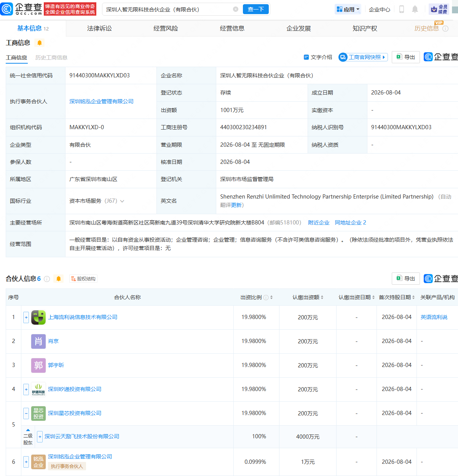The width and height of the screenshot is (458, 476).
Task: Collapse the 二级股东 arrow
Action: [28, 430]
